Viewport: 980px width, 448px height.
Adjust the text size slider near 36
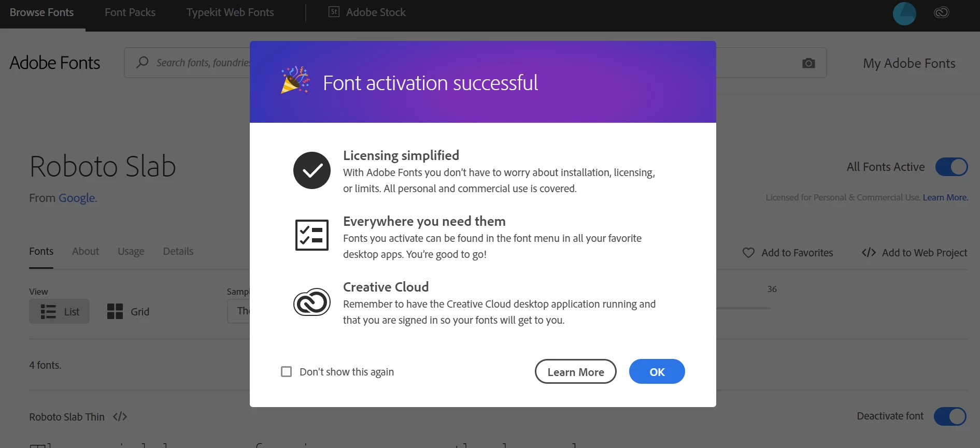click(743, 308)
